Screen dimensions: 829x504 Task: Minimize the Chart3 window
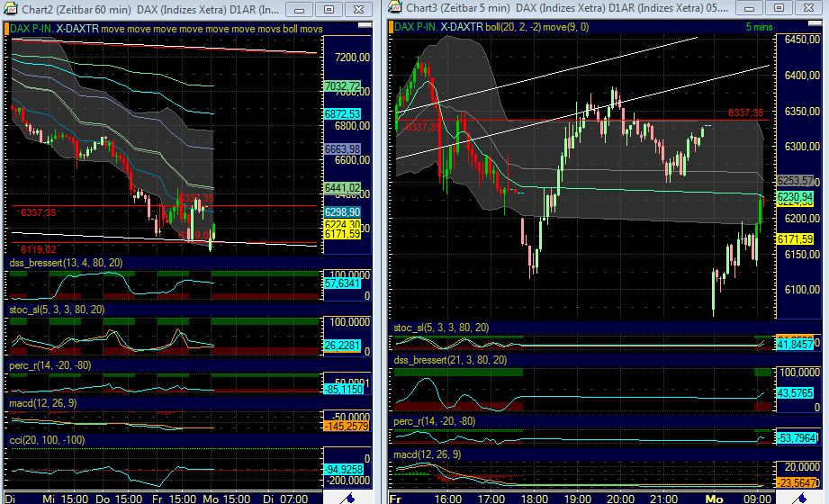[749, 8]
